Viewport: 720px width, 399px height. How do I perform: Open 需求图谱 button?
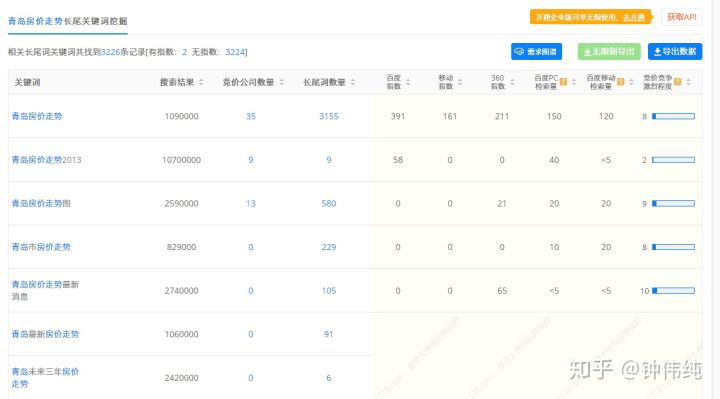pyautogui.click(x=536, y=51)
